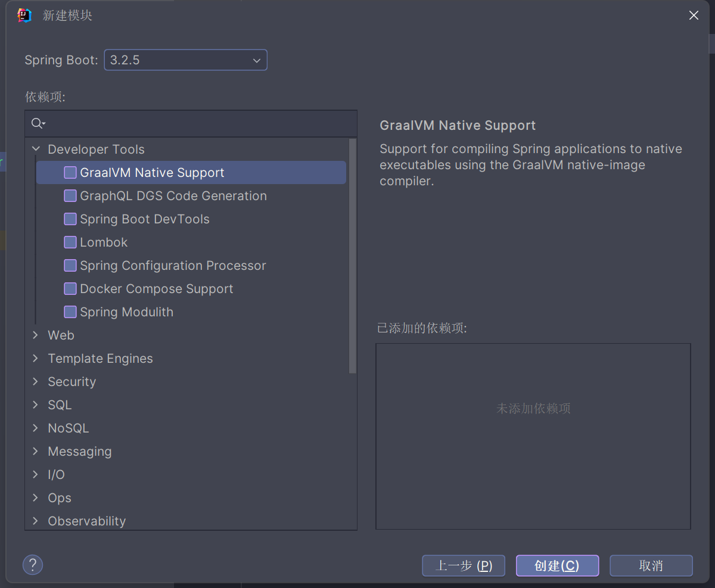Enable Spring Configuration Processor checkbox
The height and width of the screenshot is (588, 715).
point(70,266)
